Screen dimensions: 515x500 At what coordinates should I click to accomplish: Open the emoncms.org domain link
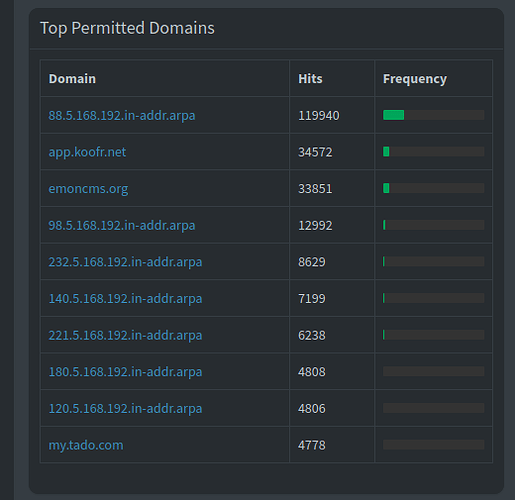[88, 189]
